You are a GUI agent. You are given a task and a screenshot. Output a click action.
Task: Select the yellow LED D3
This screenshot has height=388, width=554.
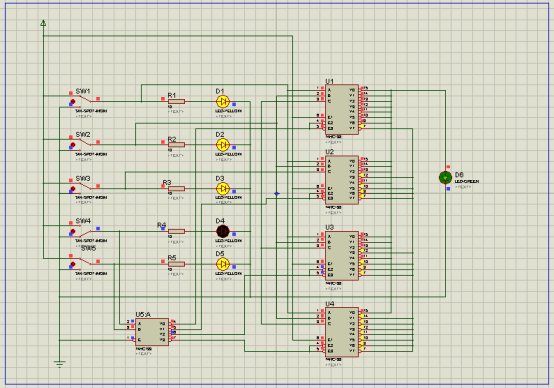[x=223, y=188]
